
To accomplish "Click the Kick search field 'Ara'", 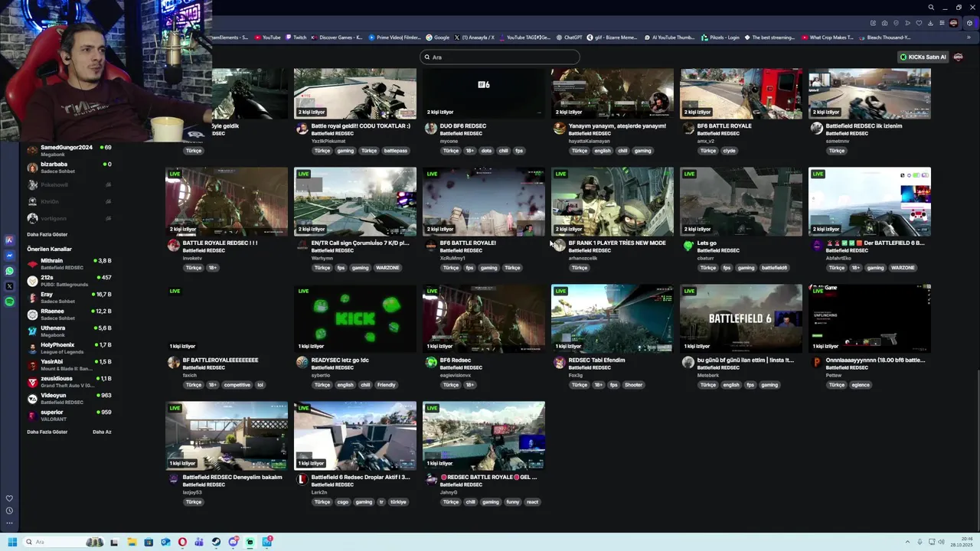I will tap(500, 57).
